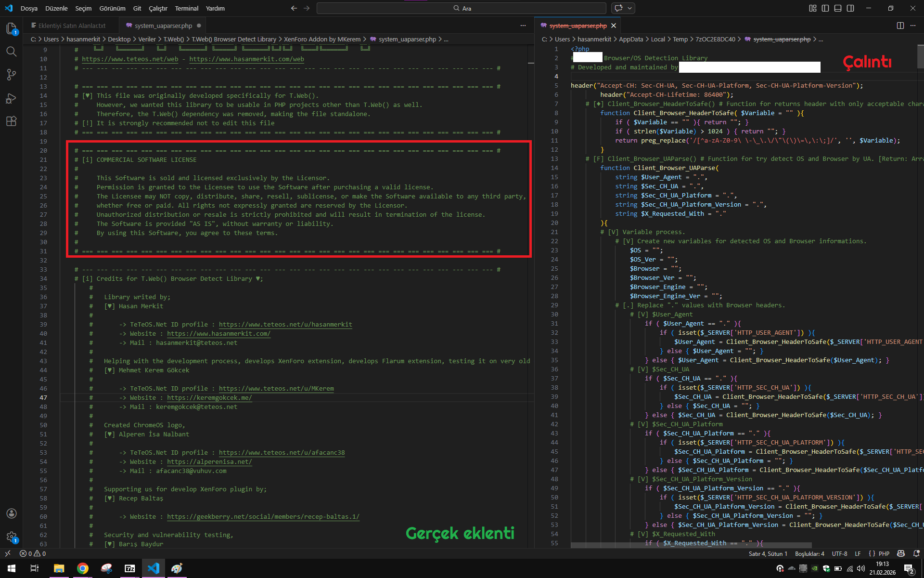
Task: Click the Copilot status icon in status bar
Action: (x=901, y=554)
